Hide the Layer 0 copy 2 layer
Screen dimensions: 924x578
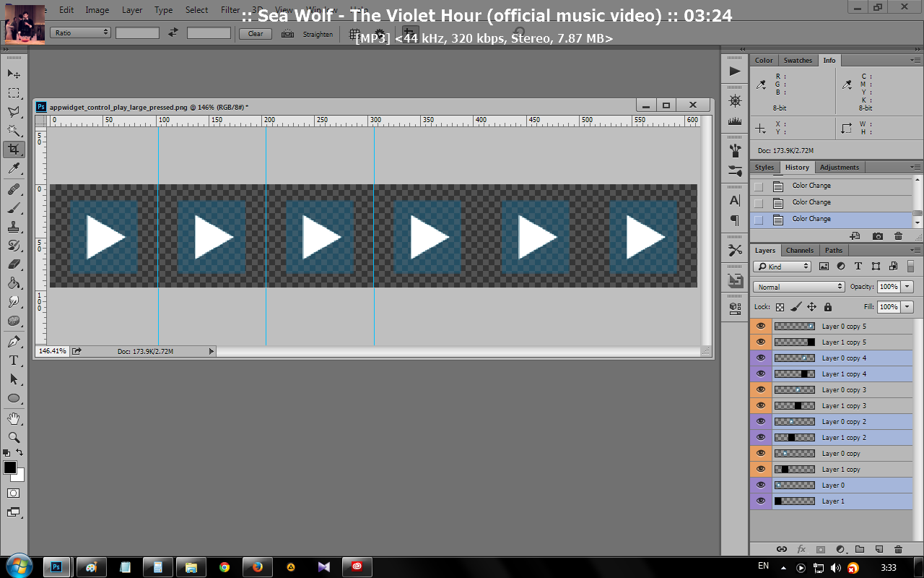click(761, 421)
